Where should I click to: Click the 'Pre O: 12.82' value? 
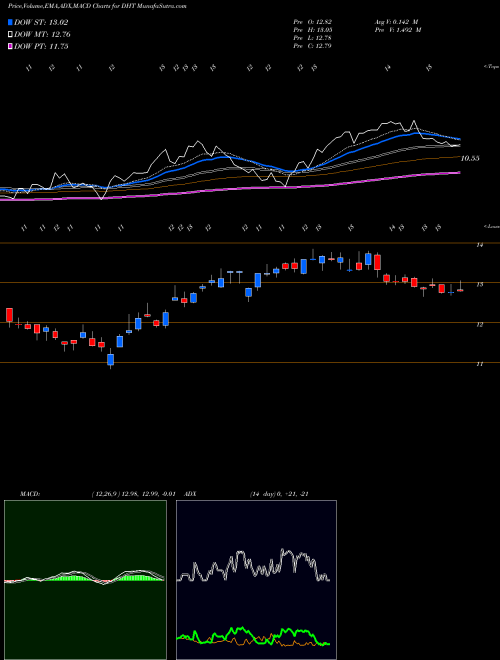coord(313,22)
